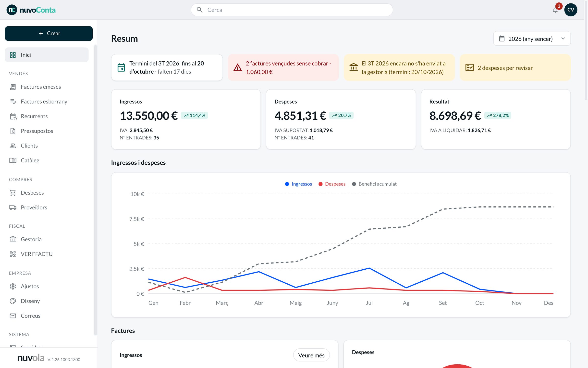The width and height of the screenshot is (588, 368).
Task: Open the 3T 2026 gestoria pending notice
Action: [x=399, y=67]
